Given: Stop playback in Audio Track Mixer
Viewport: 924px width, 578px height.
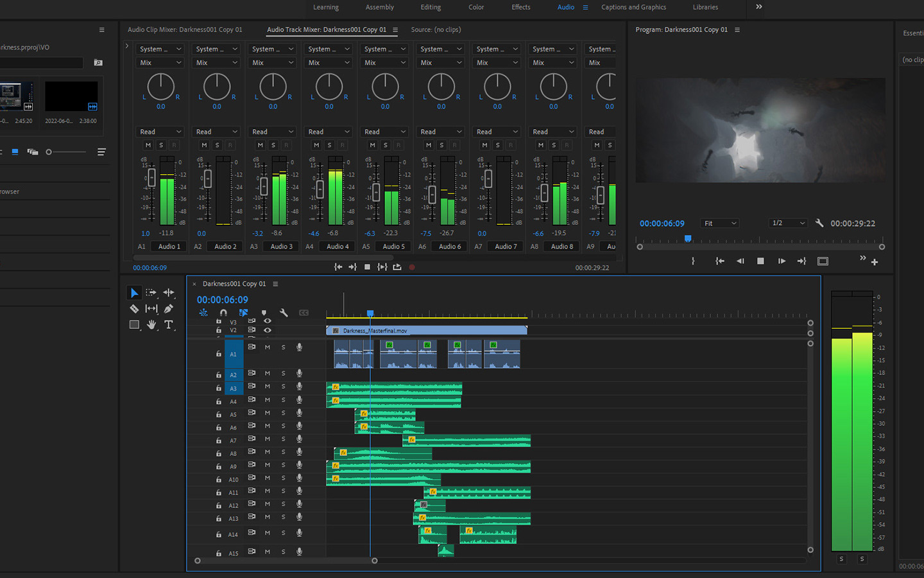Looking at the screenshot, I should pyautogui.click(x=367, y=267).
